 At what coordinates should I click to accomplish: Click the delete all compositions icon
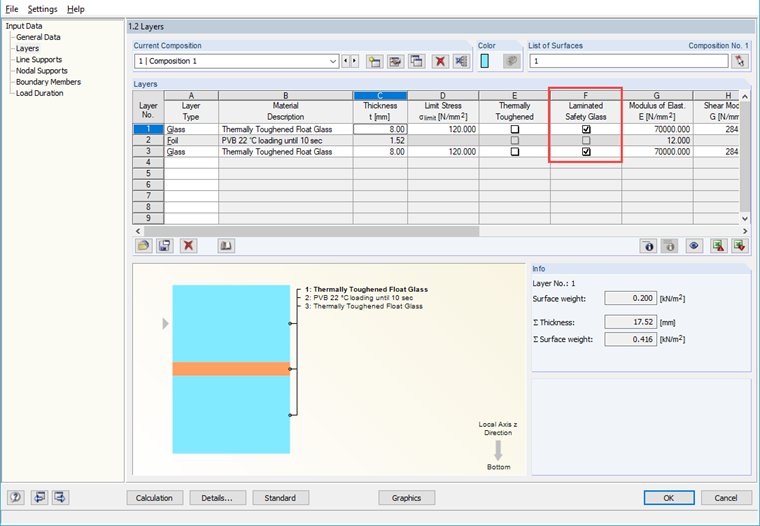461,61
